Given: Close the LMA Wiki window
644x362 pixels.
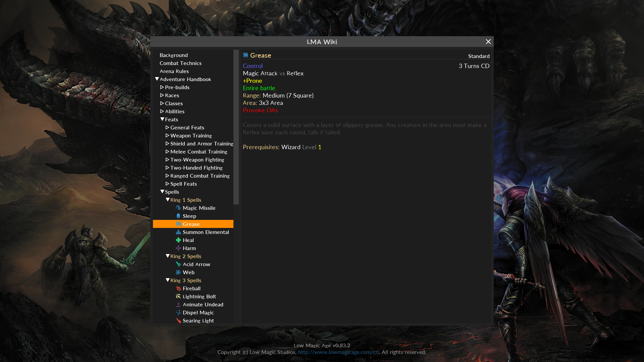Looking at the screenshot, I should (488, 42).
